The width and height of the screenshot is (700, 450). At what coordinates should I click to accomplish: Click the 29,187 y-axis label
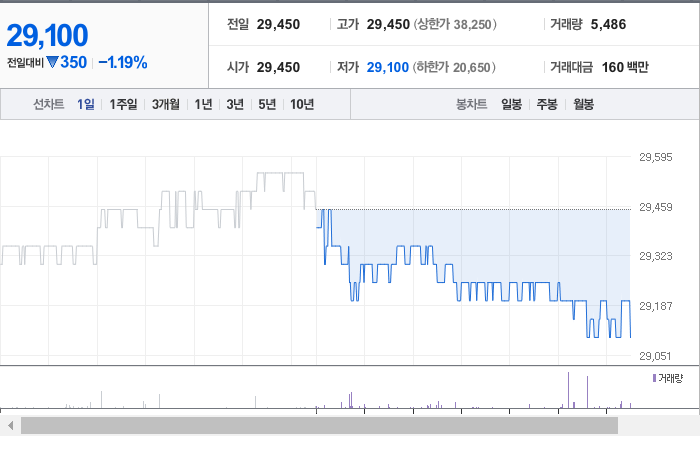pos(655,306)
